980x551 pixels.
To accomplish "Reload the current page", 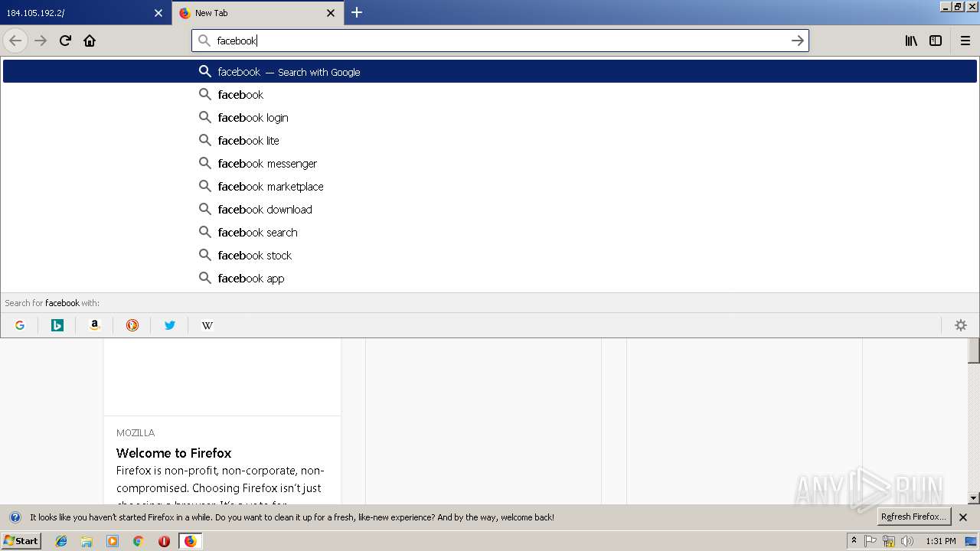I will (65, 41).
